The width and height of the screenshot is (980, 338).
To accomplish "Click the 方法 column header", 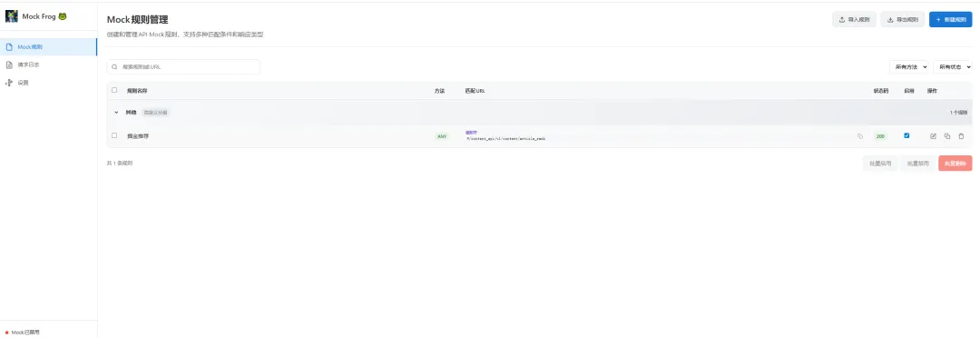I will [x=439, y=91].
